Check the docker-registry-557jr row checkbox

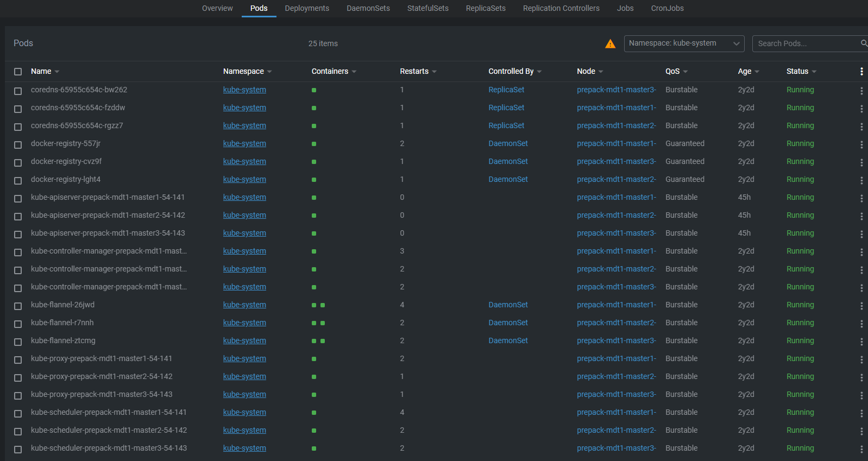pyautogui.click(x=18, y=144)
